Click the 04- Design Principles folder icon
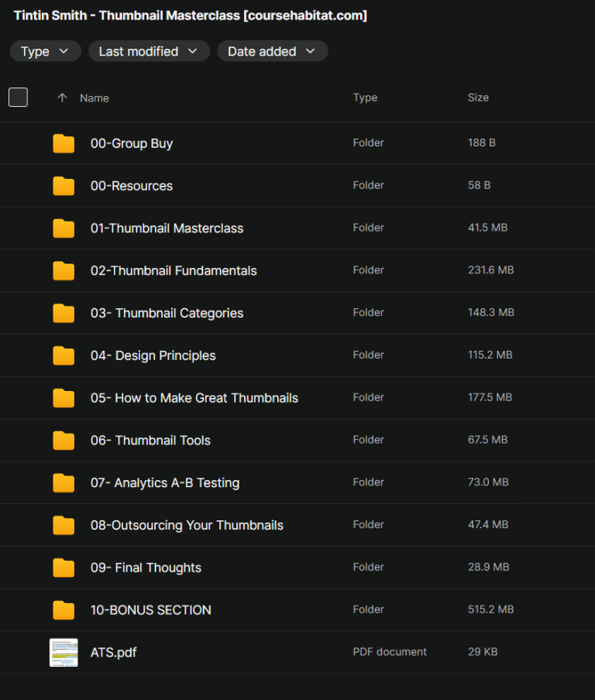Viewport: 595px width, 700px height. (64, 355)
